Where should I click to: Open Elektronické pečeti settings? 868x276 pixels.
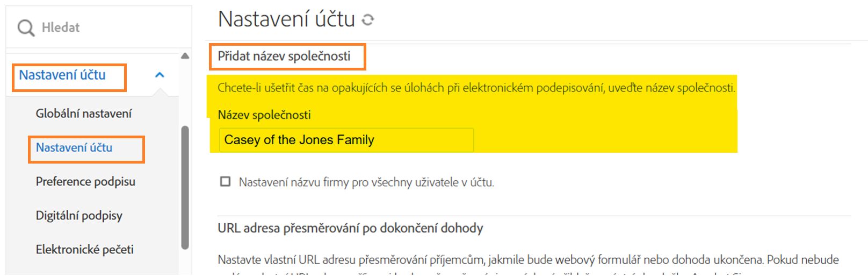pos(84,250)
